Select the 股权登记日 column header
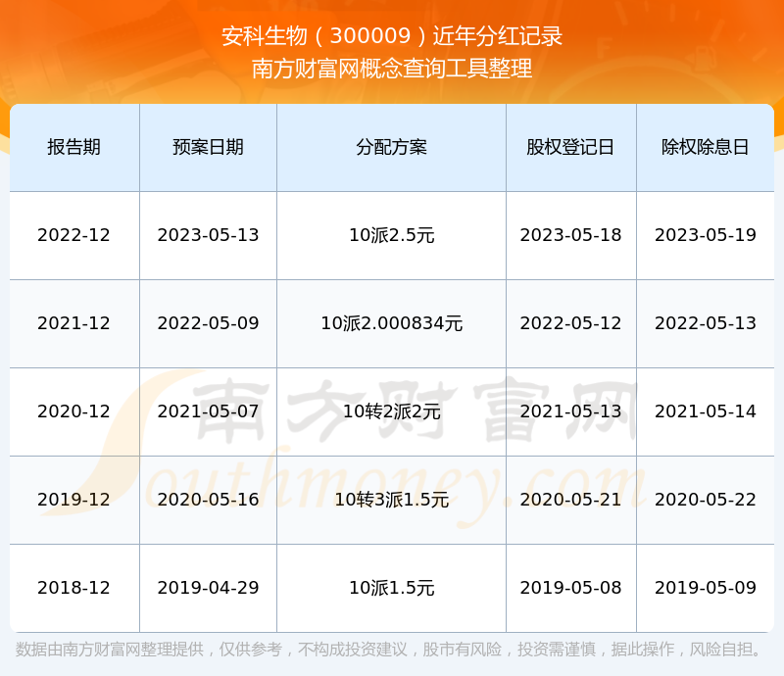 [570, 147]
